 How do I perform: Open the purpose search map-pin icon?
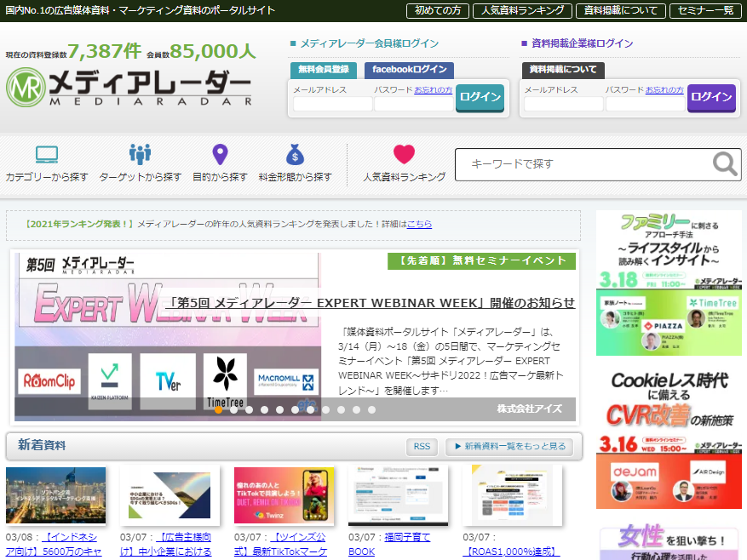(x=220, y=155)
